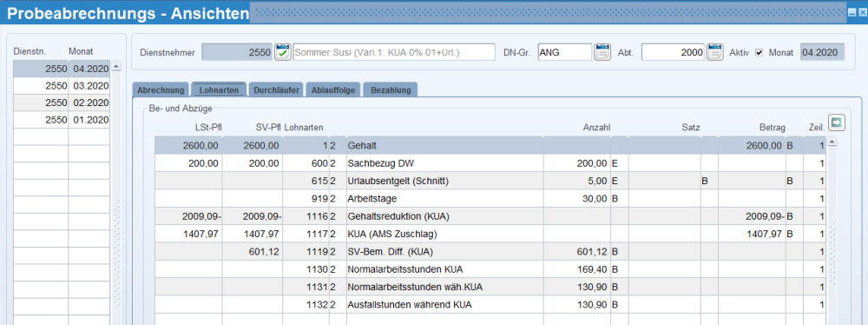Select the SV-Bem. Diff. (KUA) row
868x325 pixels.
click(490, 251)
